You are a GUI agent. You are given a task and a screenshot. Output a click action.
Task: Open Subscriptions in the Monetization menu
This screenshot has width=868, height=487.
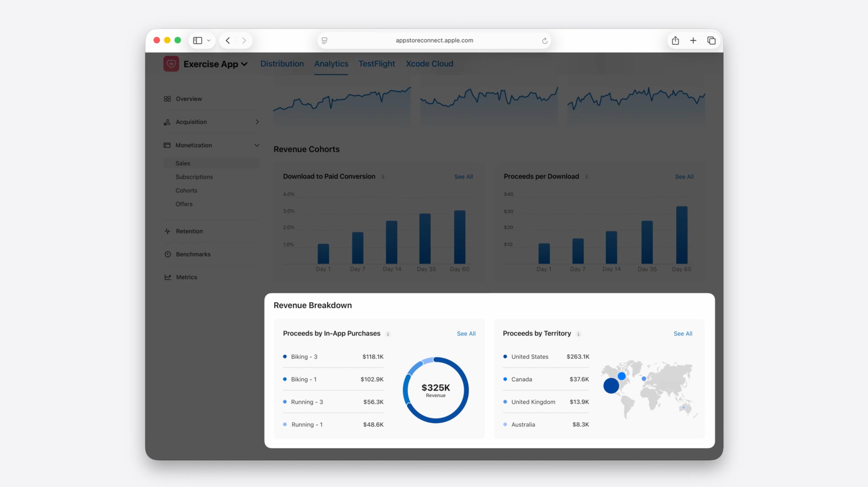pyautogui.click(x=194, y=177)
